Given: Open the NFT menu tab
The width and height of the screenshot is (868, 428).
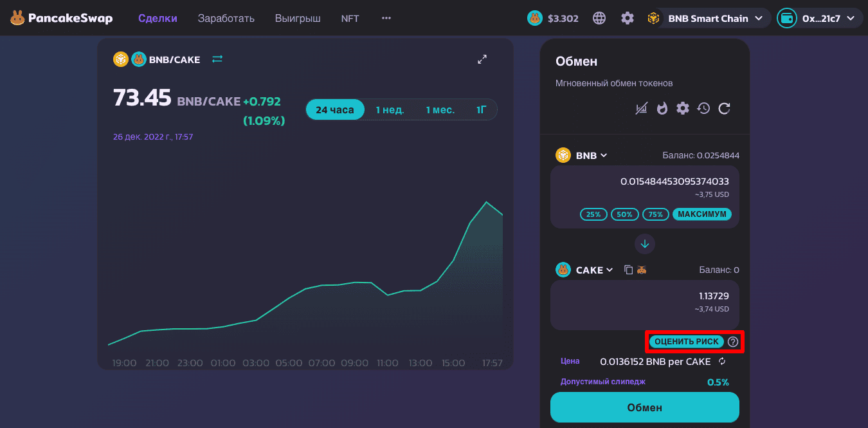Looking at the screenshot, I should tap(350, 19).
